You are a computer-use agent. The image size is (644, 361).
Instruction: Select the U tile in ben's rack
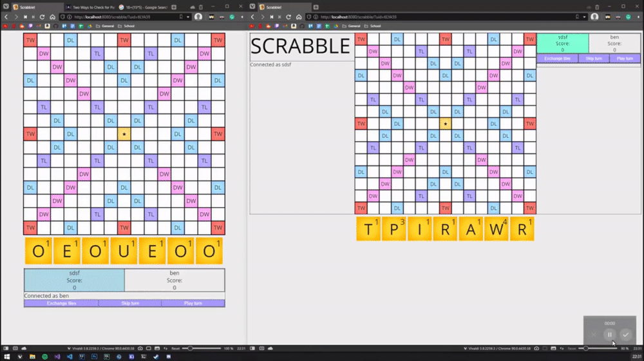click(x=124, y=251)
